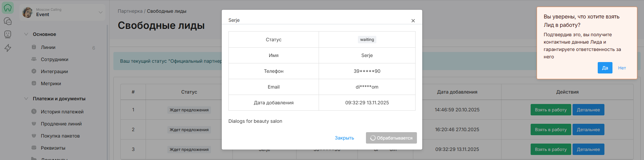644x160 pixels.
Task: Click the smiley bot icon in left rail
Action: tap(8, 34)
